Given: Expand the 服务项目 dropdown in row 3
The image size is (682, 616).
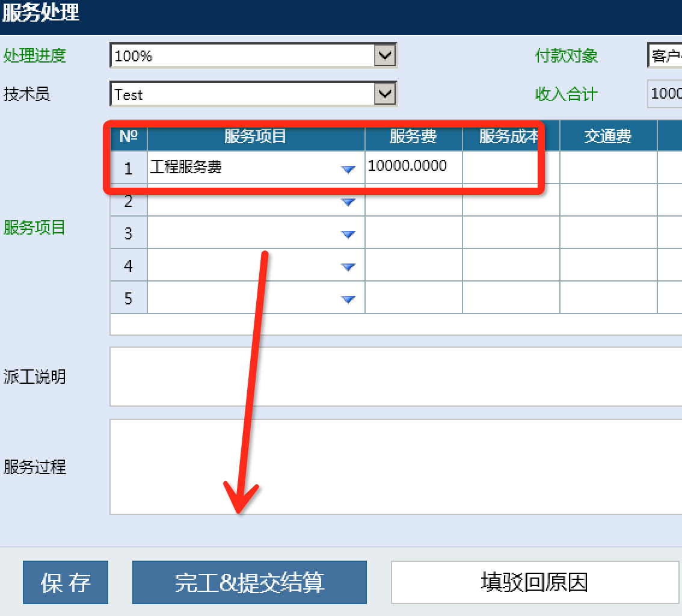Looking at the screenshot, I should (348, 233).
